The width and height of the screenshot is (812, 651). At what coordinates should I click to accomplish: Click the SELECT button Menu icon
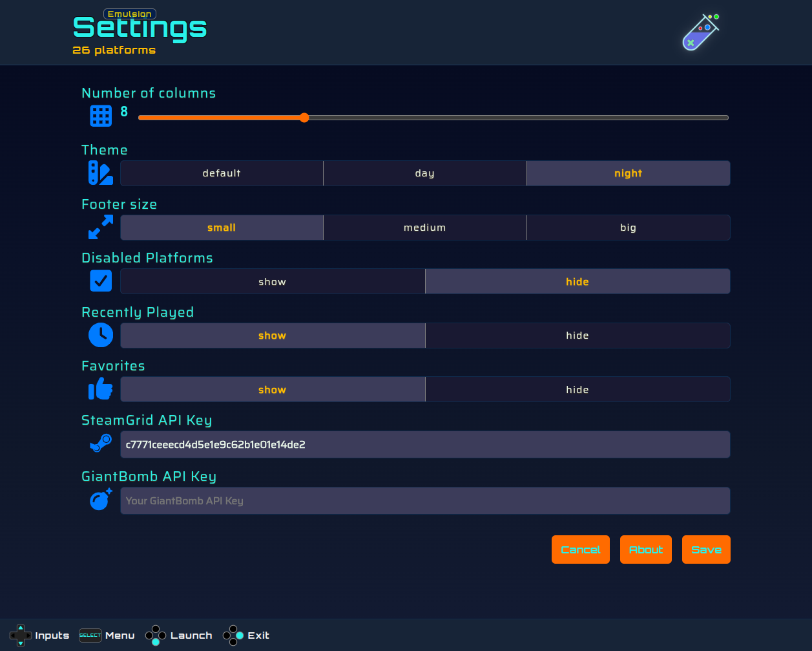point(90,635)
